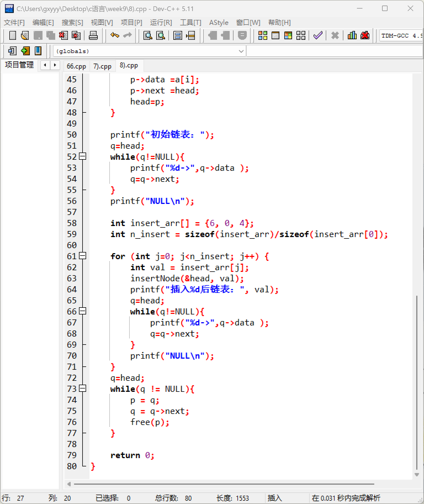
Task: Click the Close file toolbar icon
Action: click(x=63, y=35)
